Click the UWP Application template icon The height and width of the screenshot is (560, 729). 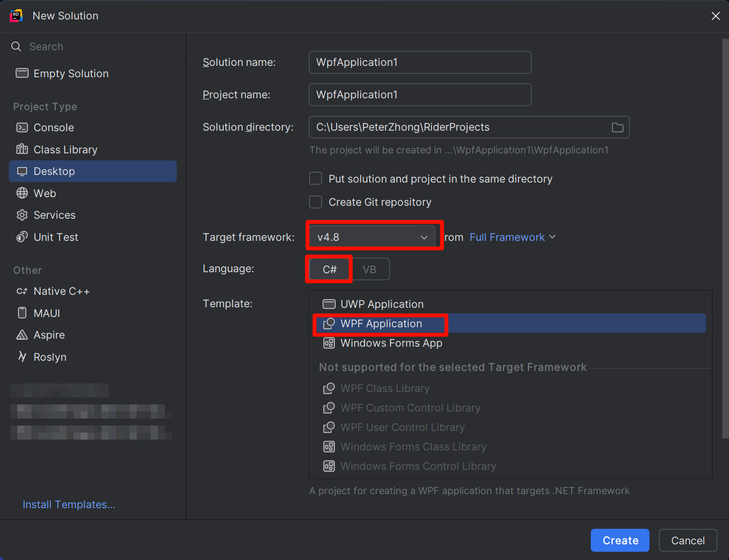[329, 304]
